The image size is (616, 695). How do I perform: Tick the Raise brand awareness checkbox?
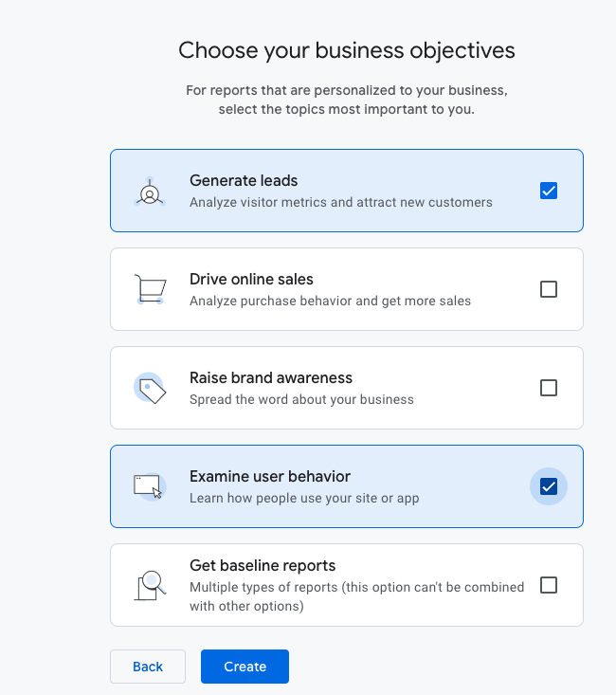[x=549, y=388]
